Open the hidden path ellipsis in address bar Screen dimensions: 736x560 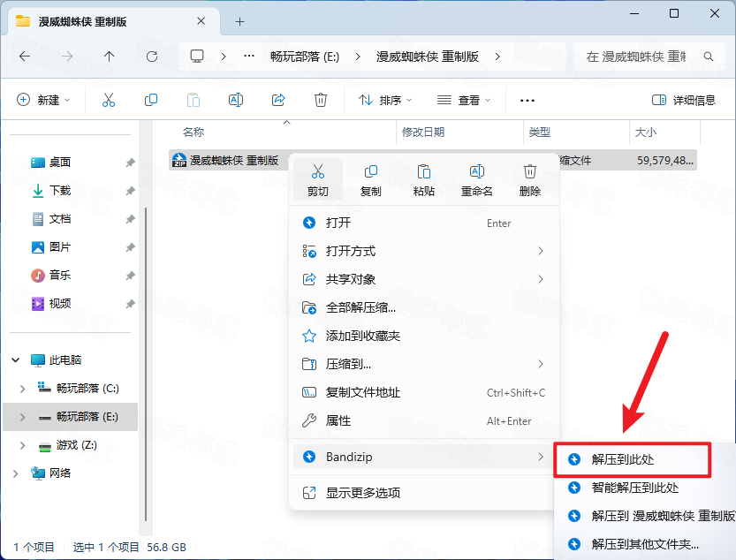(x=249, y=57)
